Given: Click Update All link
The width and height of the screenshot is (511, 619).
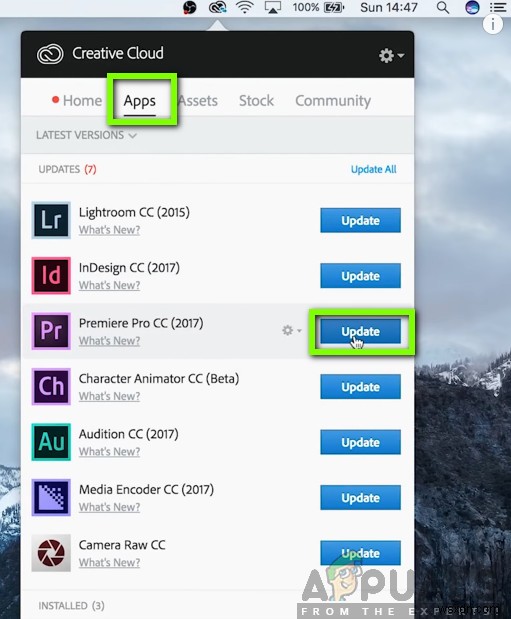Looking at the screenshot, I should (374, 169).
